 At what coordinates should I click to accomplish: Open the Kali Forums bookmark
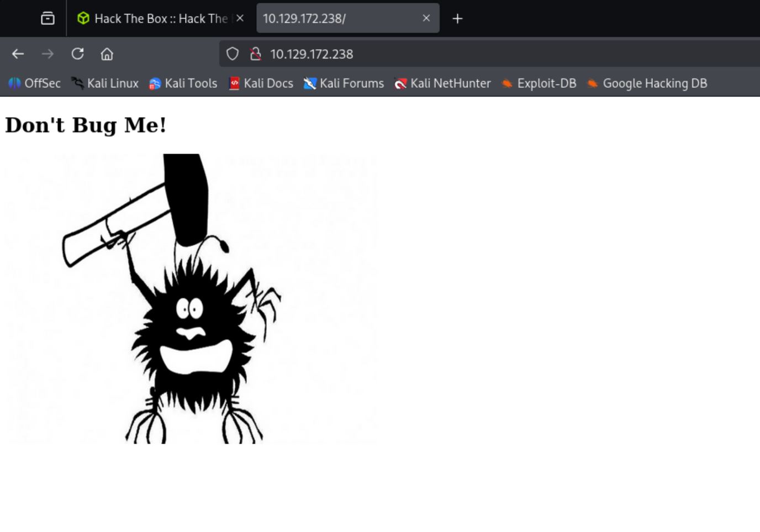tap(344, 83)
